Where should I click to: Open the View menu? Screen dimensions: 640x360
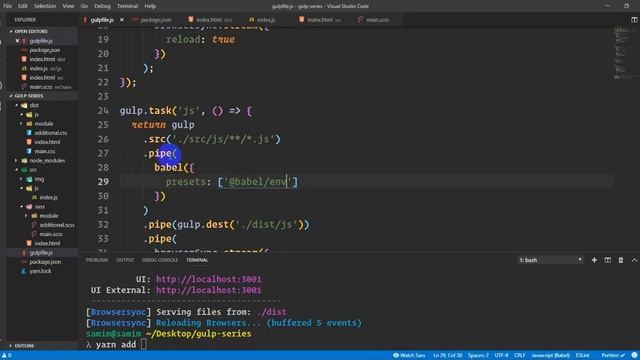point(68,6)
